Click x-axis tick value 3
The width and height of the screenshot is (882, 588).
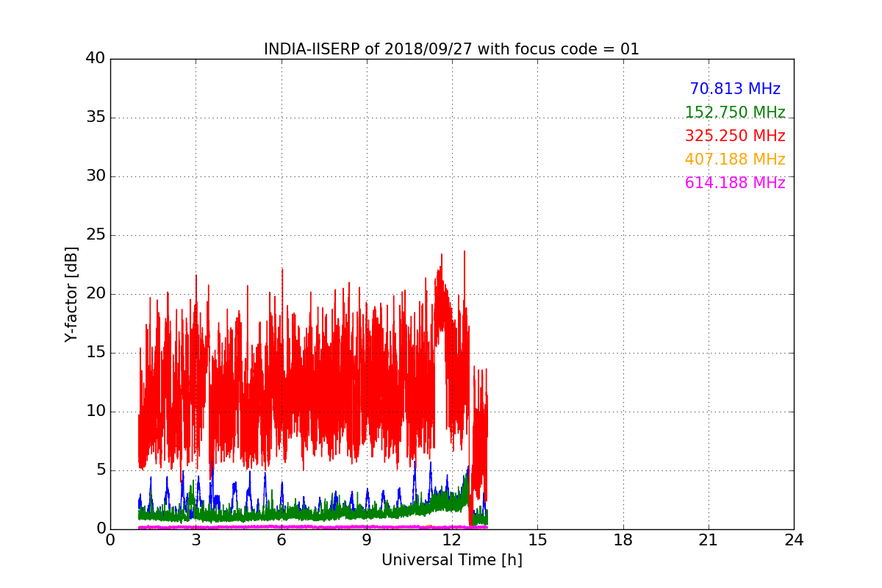[196, 540]
